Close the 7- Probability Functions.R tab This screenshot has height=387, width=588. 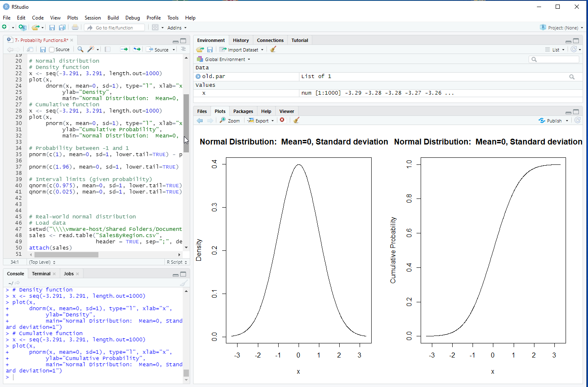point(71,40)
